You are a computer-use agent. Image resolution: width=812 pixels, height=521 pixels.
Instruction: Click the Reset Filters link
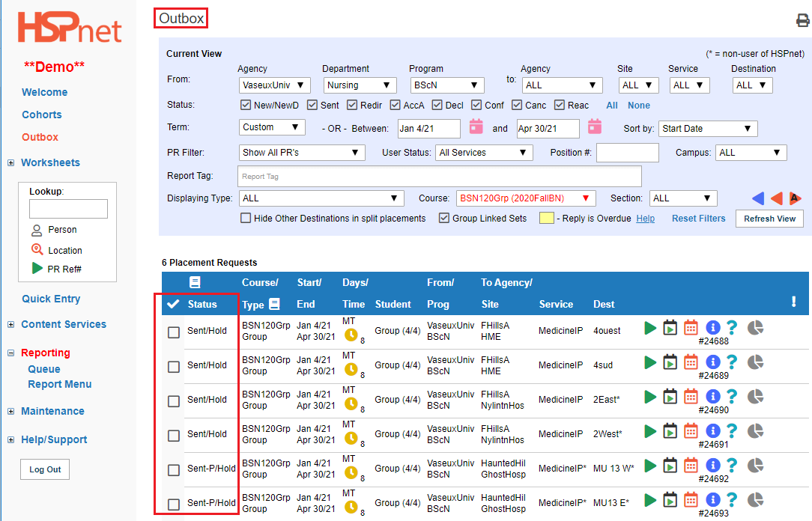pyautogui.click(x=699, y=219)
